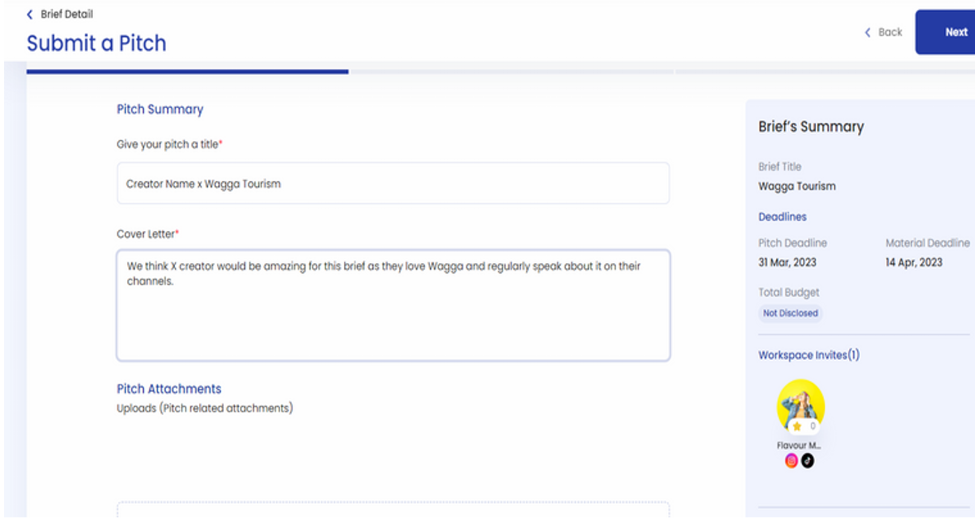Select the second step progress bar segment
The height and width of the screenshot is (521, 980).
tap(512, 71)
